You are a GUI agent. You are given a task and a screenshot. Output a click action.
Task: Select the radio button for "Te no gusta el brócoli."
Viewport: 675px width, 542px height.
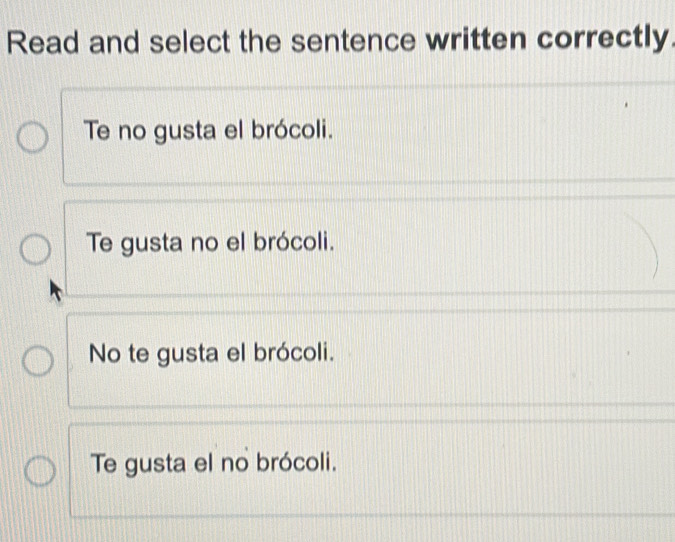[x=33, y=136]
